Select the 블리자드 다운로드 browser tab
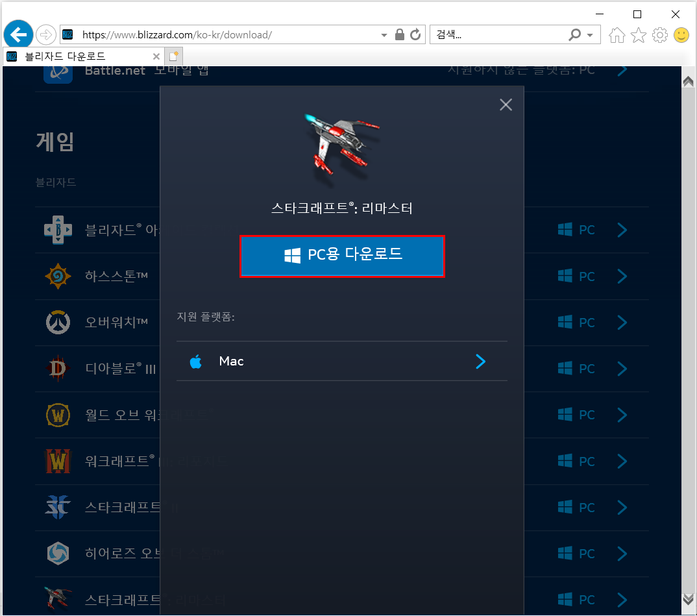The height and width of the screenshot is (616, 697). point(84,56)
